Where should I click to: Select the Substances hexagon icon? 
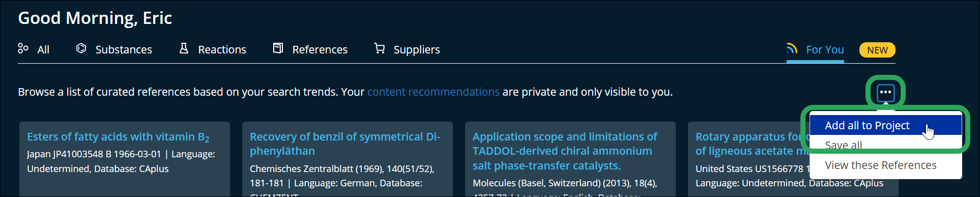point(81,48)
